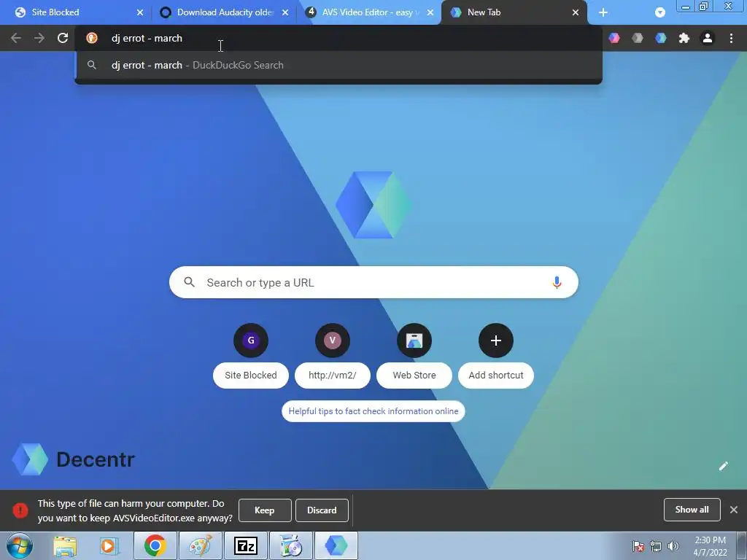Open the Site Blocked shortcut icon
747x560 pixels.
tap(251, 341)
